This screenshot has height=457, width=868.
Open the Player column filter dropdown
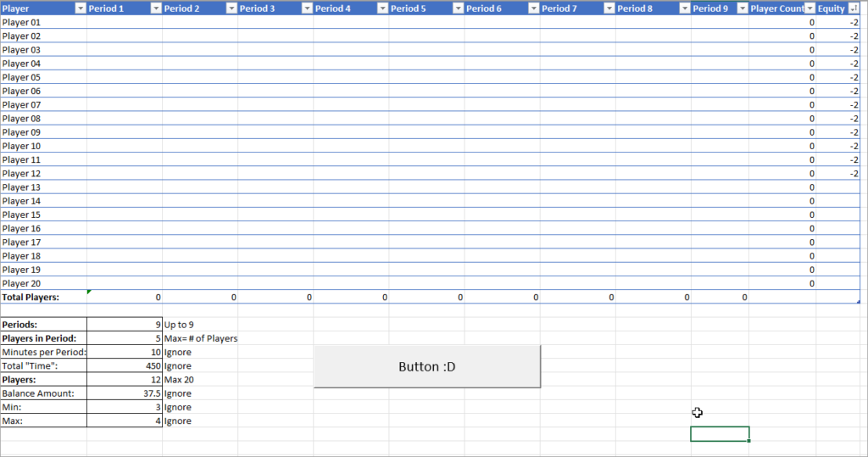[81, 8]
